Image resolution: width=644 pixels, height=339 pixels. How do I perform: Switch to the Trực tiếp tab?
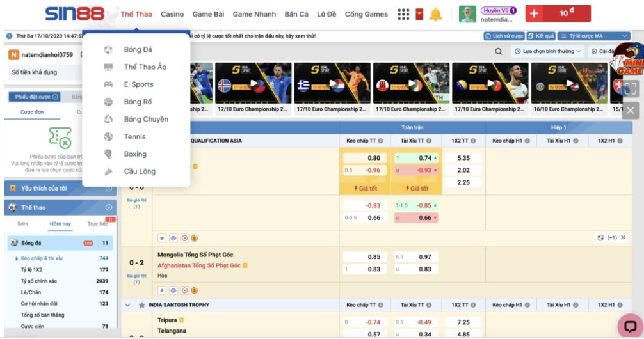click(97, 224)
